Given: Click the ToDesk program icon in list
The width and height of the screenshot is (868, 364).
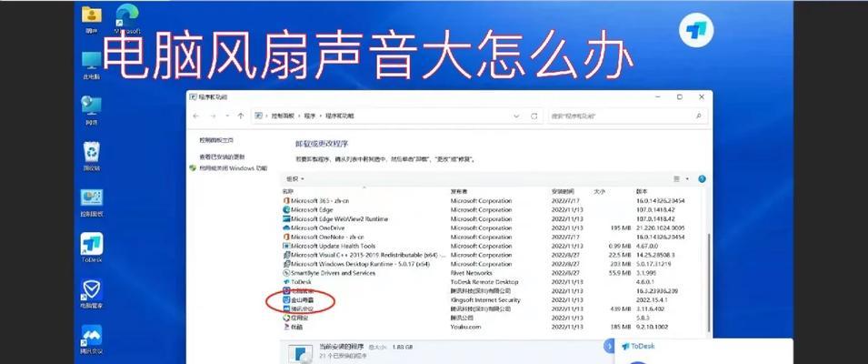Looking at the screenshot, I should pyautogui.click(x=286, y=282).
